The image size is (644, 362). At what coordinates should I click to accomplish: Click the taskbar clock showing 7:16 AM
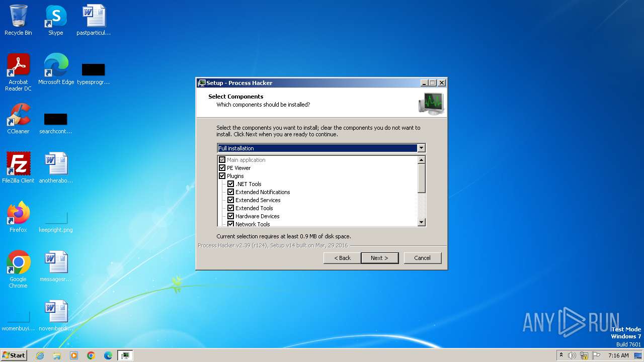tap(618, 355)
